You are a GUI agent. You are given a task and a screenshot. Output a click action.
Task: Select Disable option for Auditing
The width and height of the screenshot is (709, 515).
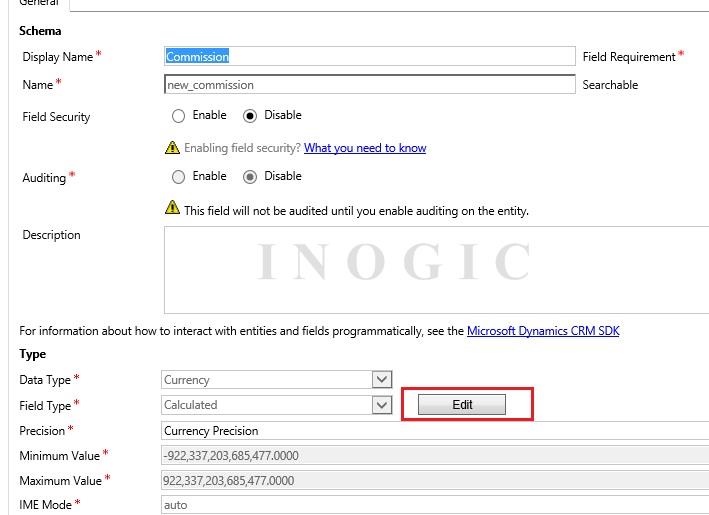click(250, 177)
